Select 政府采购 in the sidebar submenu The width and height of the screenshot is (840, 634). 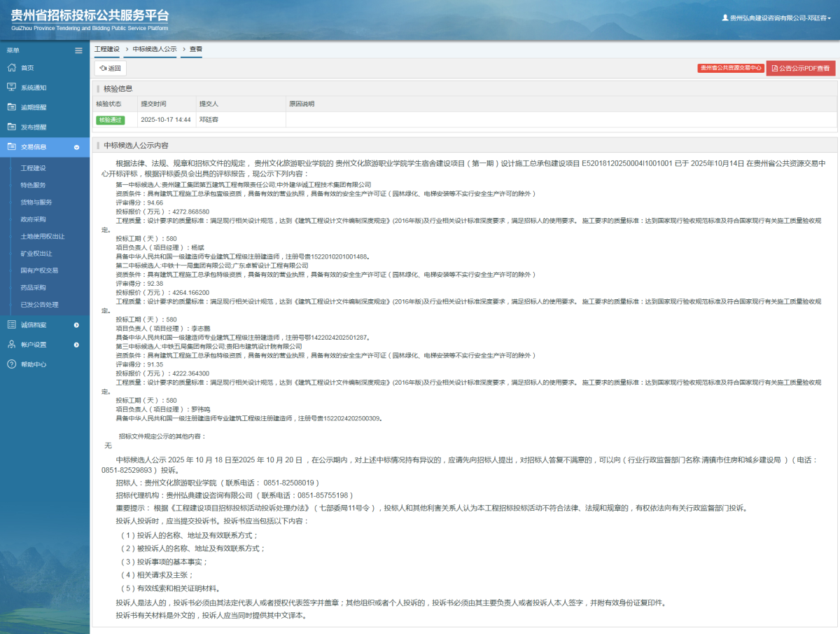[x=33, y=219]
